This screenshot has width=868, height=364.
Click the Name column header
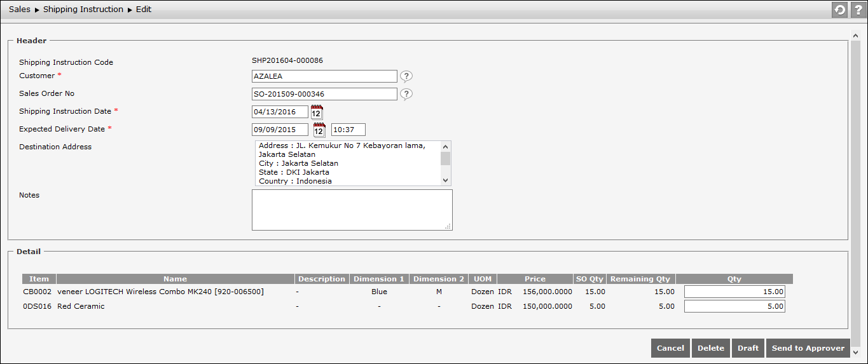[176, 279]
